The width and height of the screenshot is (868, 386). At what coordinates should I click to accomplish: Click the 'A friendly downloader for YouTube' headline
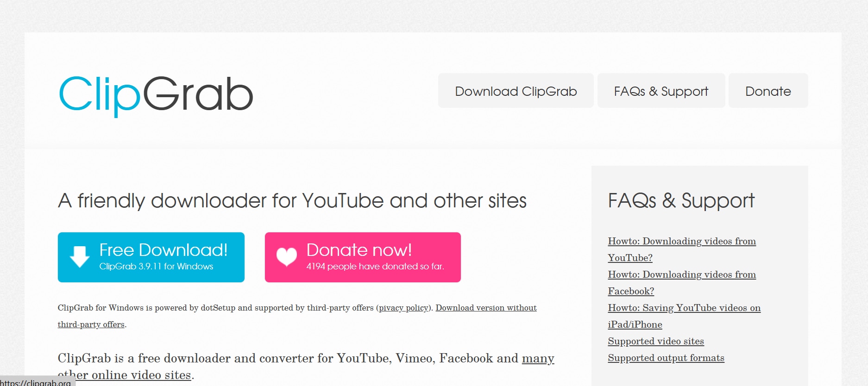292,201
